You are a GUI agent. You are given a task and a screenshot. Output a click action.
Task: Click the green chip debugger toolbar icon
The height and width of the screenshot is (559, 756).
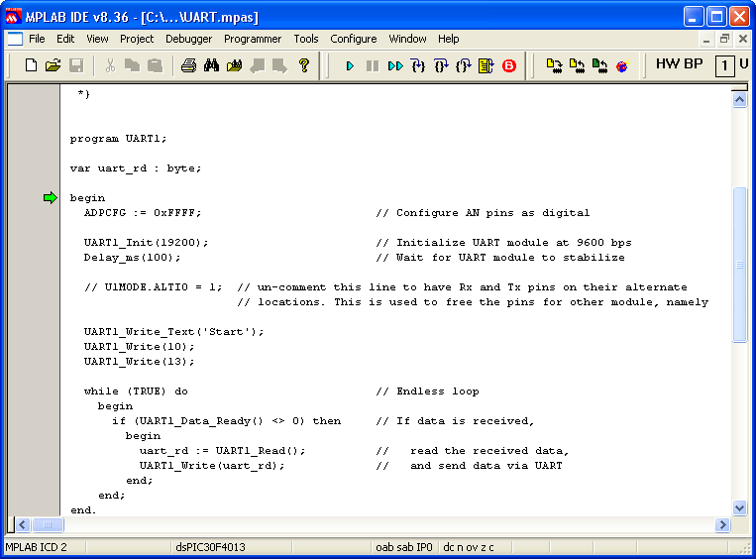point(599,65)
